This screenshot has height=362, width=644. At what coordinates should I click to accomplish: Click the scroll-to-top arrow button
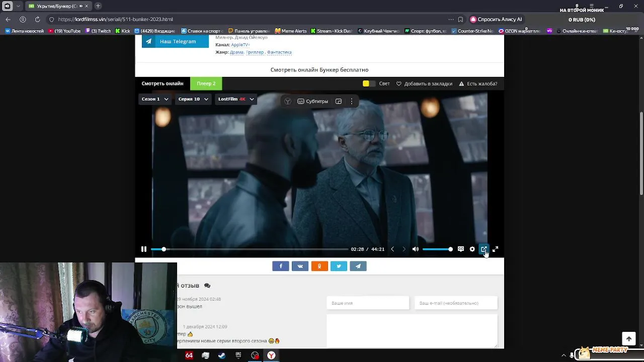tap(628, 339)
